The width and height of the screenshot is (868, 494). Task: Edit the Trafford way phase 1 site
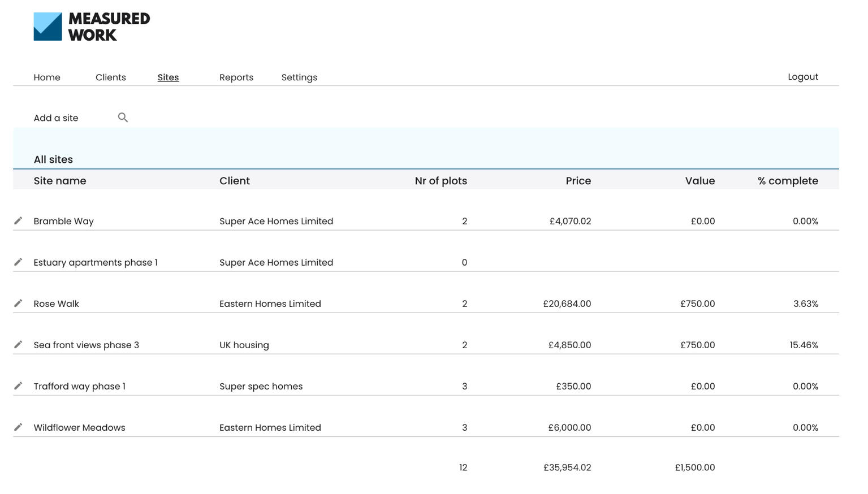(18, 385)
